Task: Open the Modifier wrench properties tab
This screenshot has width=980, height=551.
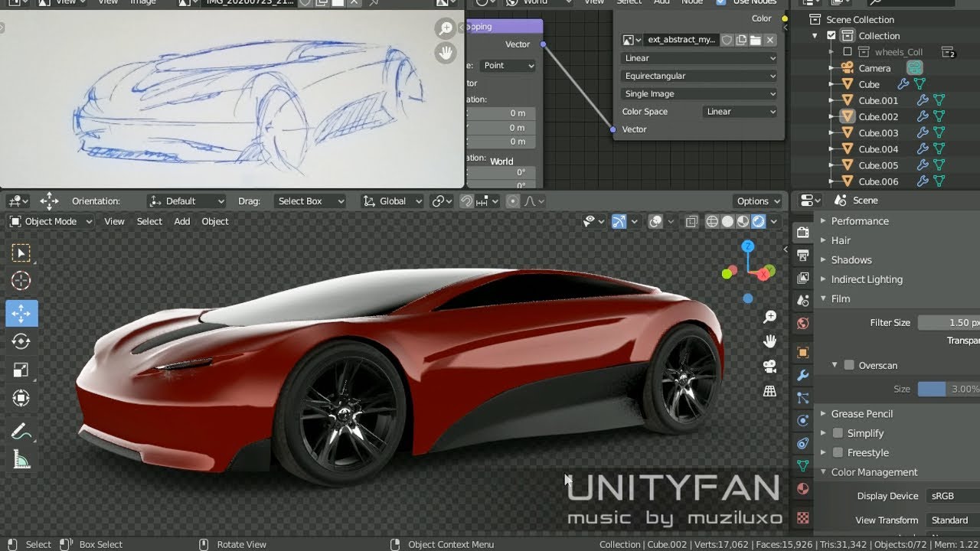Action: point(802,376)
